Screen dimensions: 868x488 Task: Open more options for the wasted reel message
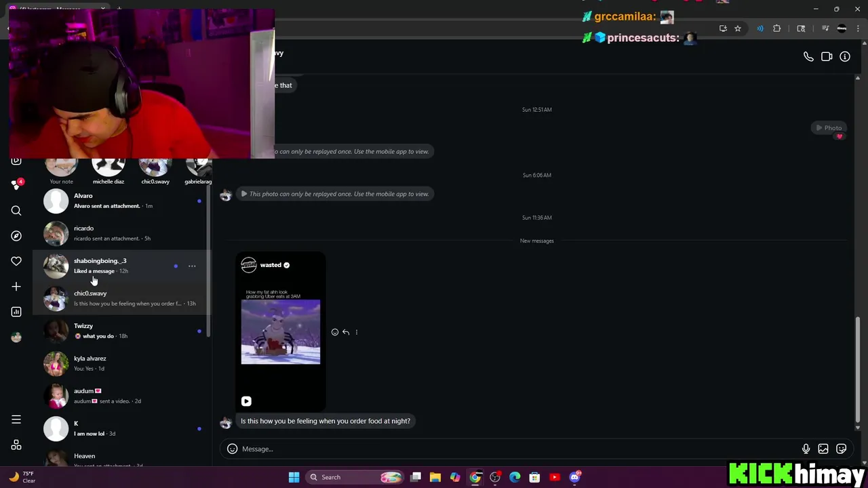[357, 332]
